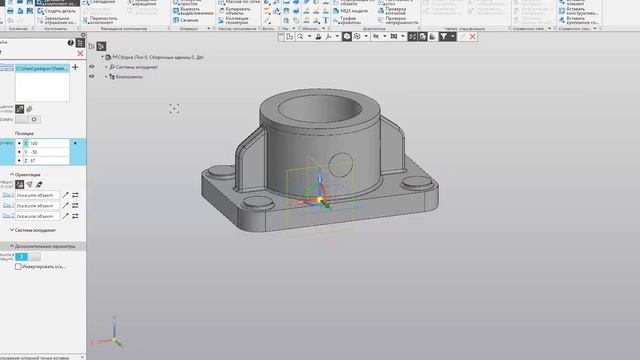The image size is (640, 360).
Task: Flip direction arrows for third axis row
Action: (x=75, y=216)
